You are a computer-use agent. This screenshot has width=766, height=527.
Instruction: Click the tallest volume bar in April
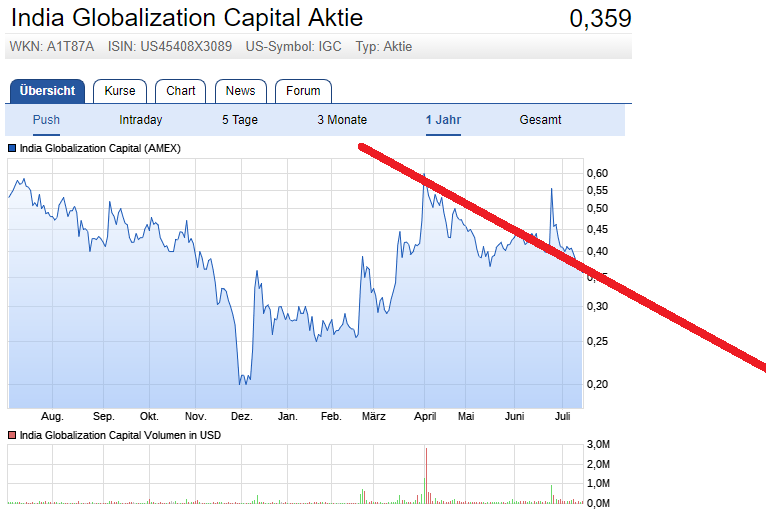click(x=427, y=475)
